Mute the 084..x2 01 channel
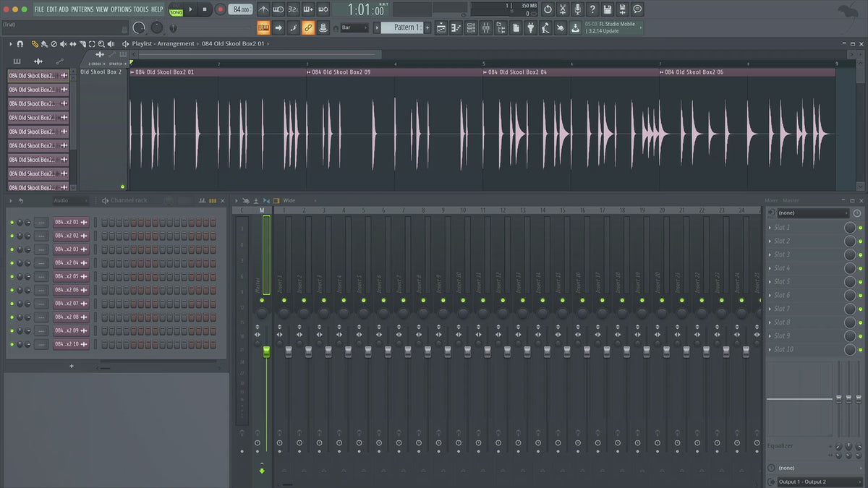 pos(12,222)
